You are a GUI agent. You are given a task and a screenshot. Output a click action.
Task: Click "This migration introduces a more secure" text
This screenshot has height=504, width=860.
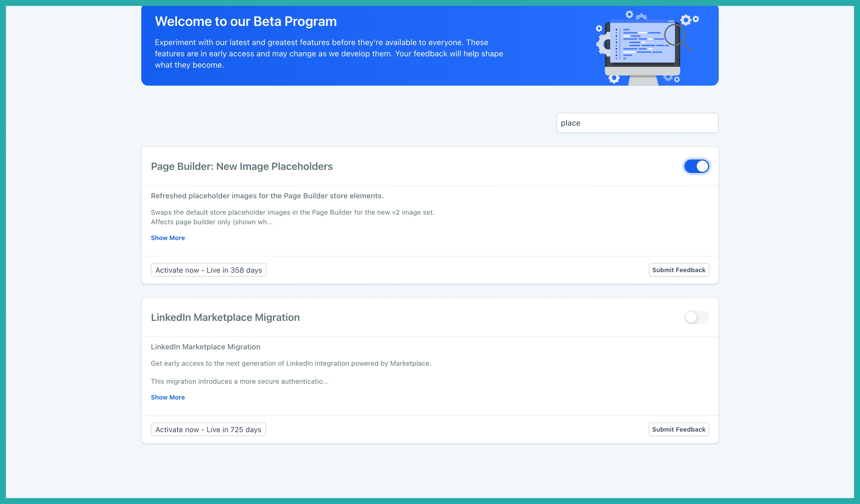pos(240,381)
